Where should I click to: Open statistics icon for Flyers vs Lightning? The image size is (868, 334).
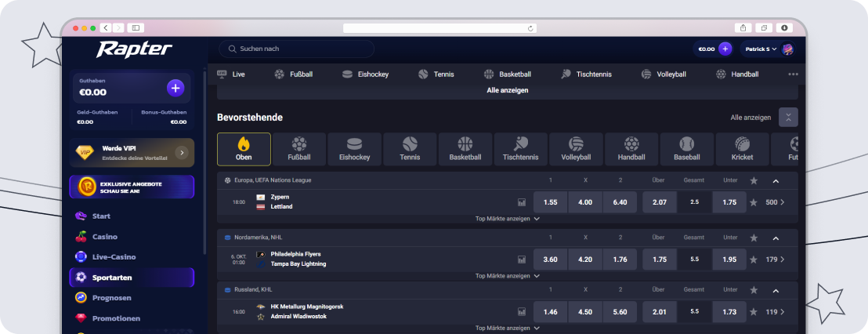[x=522, y=260]
